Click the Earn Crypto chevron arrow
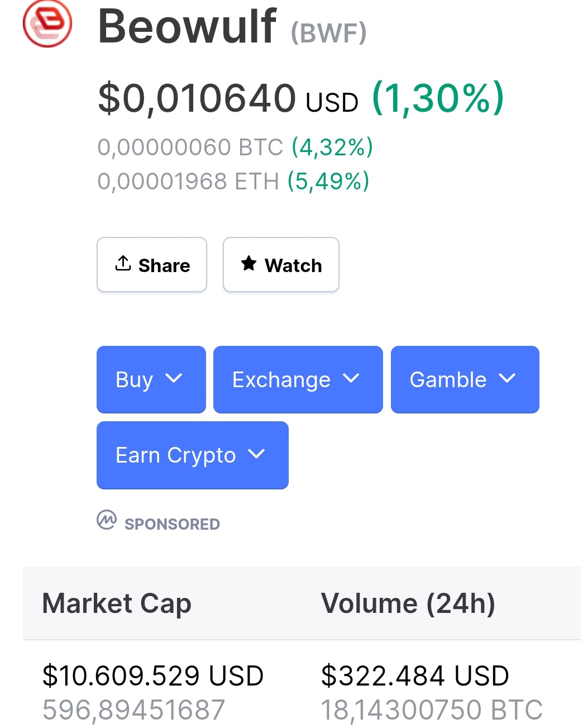This screenshot has width=583, height=728. 256,454
